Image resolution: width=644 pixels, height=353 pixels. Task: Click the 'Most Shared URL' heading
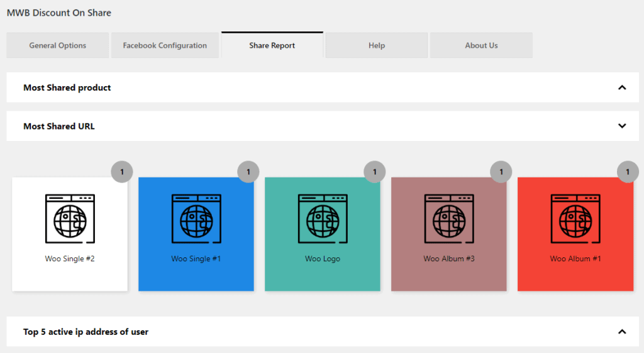(x=58, y=126)
